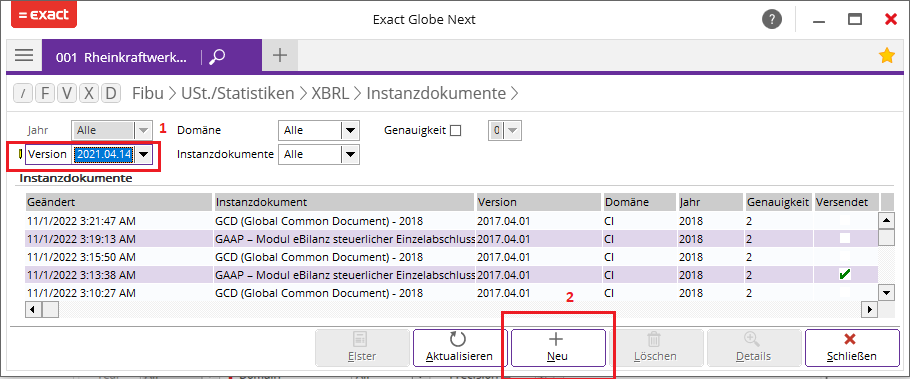Open the Instanzdokumente filter dropdown
The image size is (910, 379).
point(351,154)
